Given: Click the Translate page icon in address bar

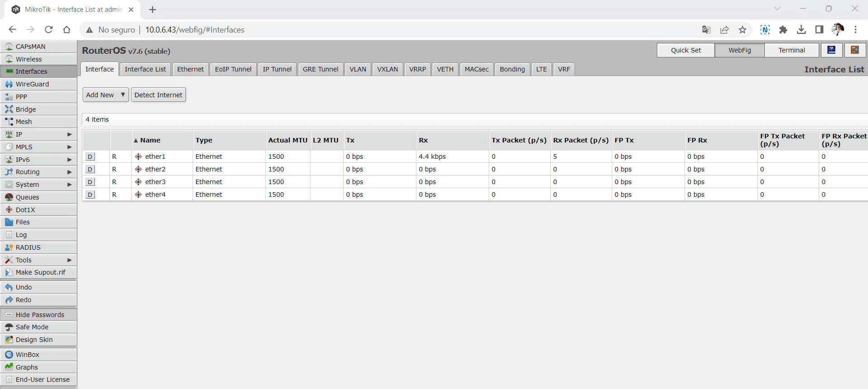Looking at the screenshot, I should tap(706, 30).
